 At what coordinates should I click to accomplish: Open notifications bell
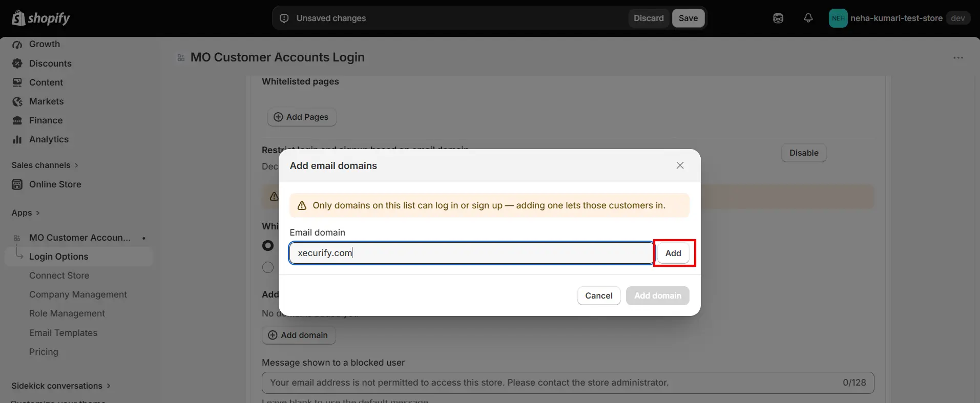coord(808,18)
